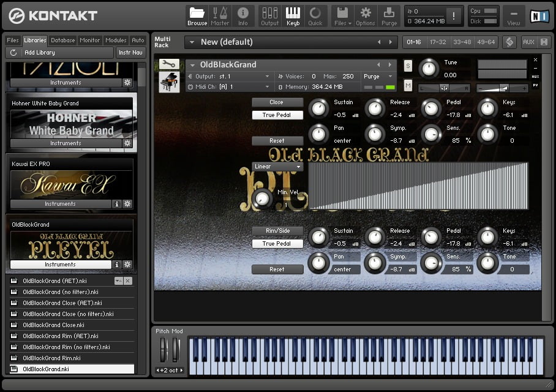Image resolution: width=556 pixels, height=392 pixels.
Task: Open the Linear velocity curve dropdown
Action: pyautogui.click(x=277, y=167)
